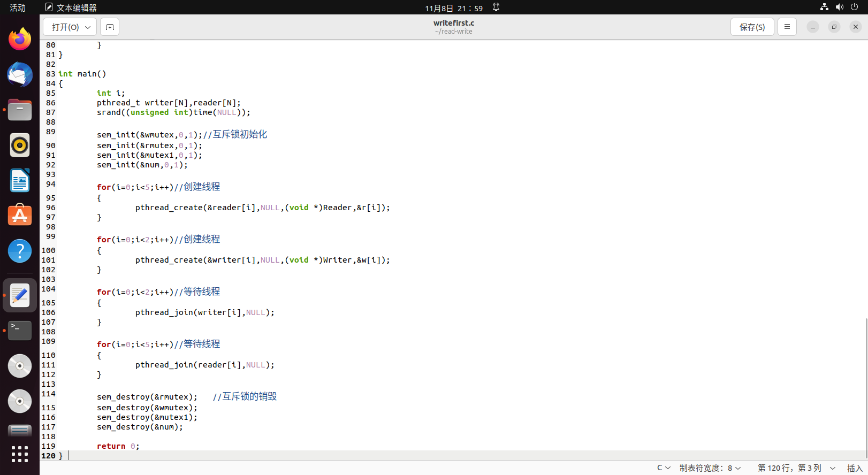Click the 'pthread_join(writer[i],NULL);' line
Image resolution: width=868 pixels, height=475 pixels.
click(205, 312)
